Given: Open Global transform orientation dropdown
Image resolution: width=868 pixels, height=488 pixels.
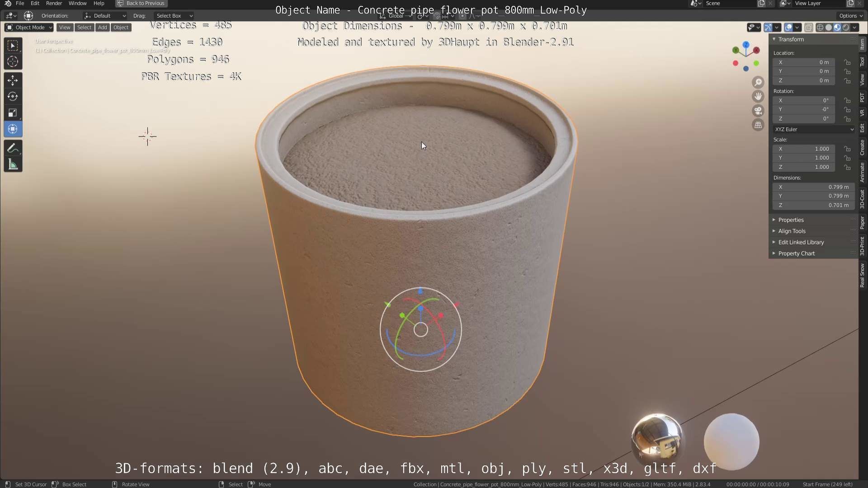Looking at the screenshot, I should click(x=396, y=16).
